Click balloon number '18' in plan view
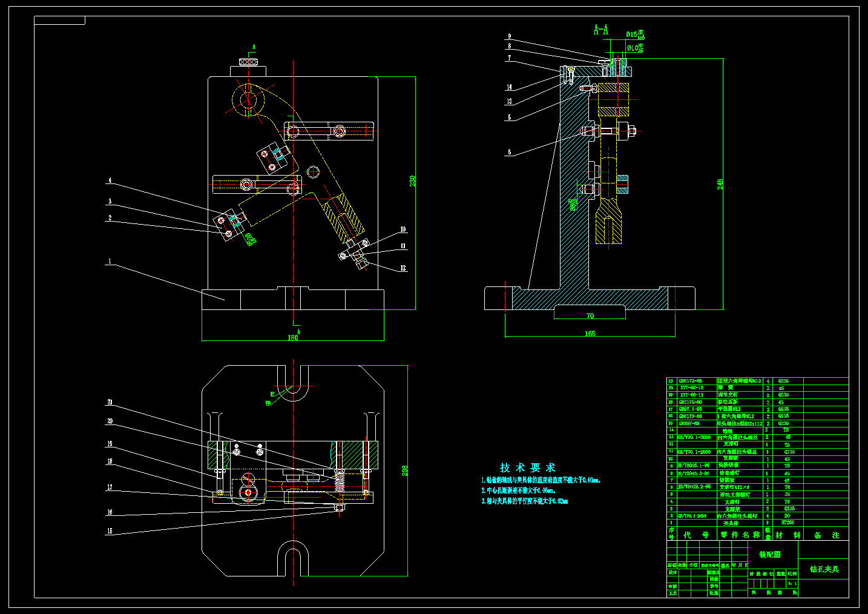Viewport: 868px width, 614px height. pyautogui.click(x=110, y=461)
